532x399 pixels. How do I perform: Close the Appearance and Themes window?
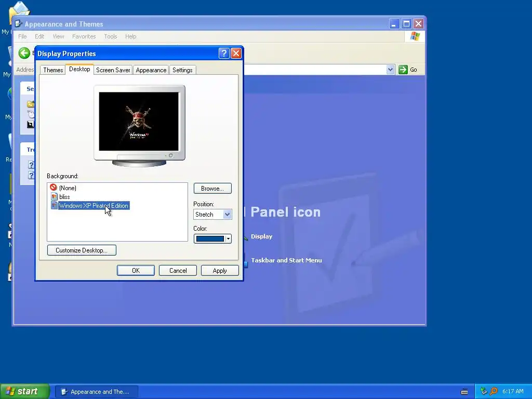(x=418, y=24)
